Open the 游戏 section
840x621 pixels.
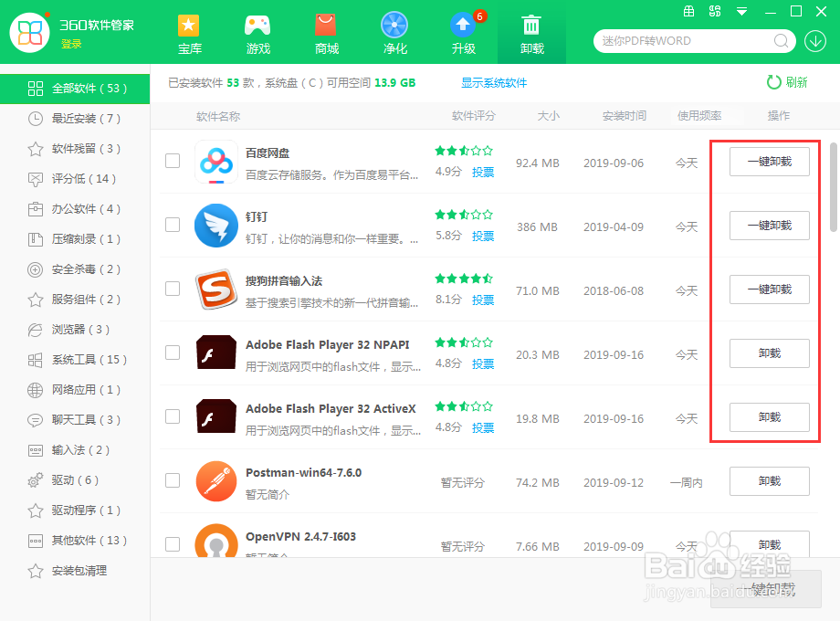pyautogui.click(x=257, y=33)
